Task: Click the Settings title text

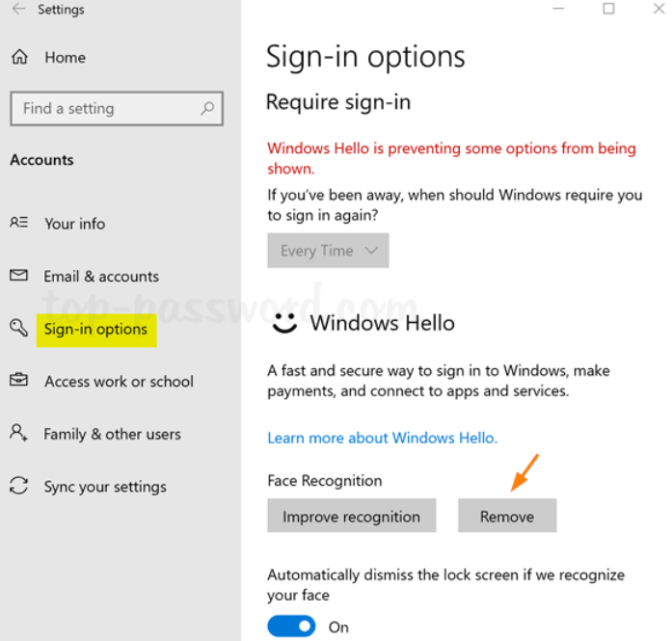Action: (x=61, y=10)
